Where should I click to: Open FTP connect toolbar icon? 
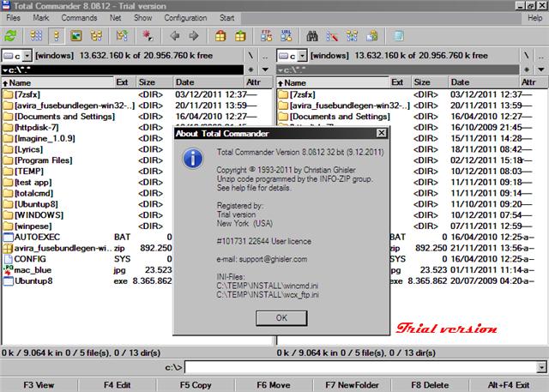click(267, 36)
